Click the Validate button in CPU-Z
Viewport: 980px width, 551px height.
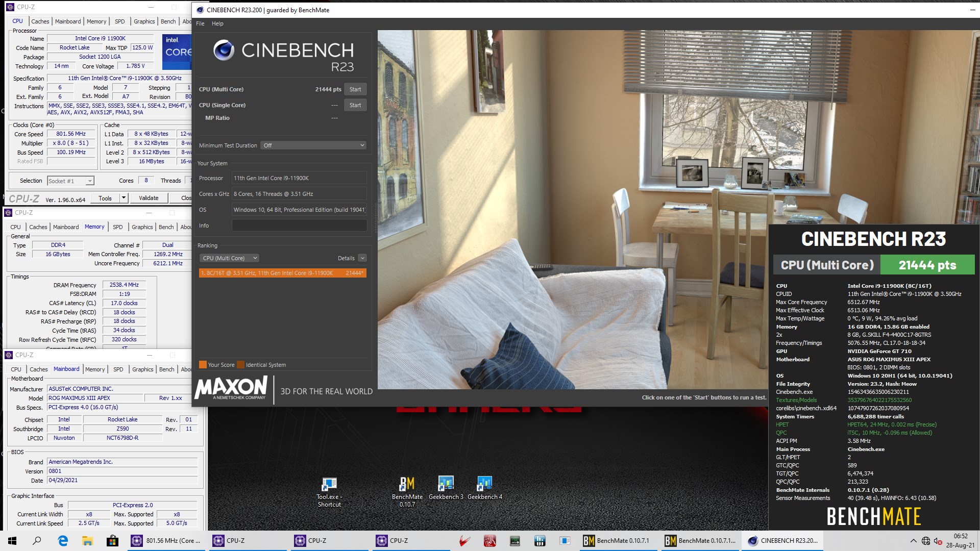tap(149, 198)
